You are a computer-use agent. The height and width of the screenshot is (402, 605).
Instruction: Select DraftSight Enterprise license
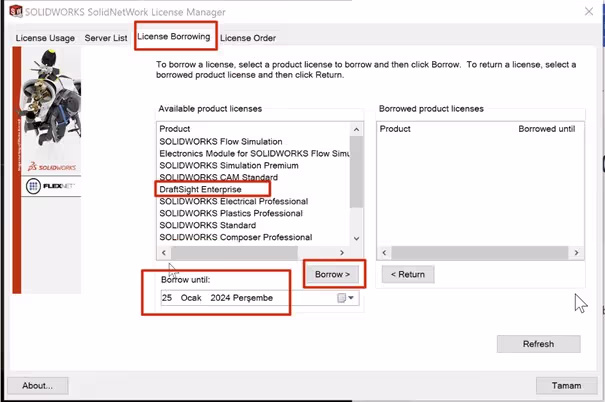coord(200,189)
